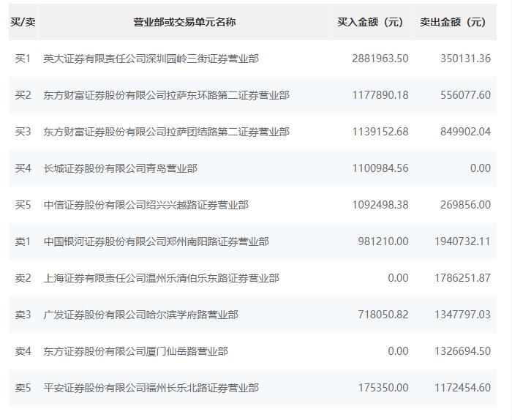This screenshot has height=420, width=512.
Task: Select the 卖3 row label
Action: pyautogui.click(x=23, y=315)
